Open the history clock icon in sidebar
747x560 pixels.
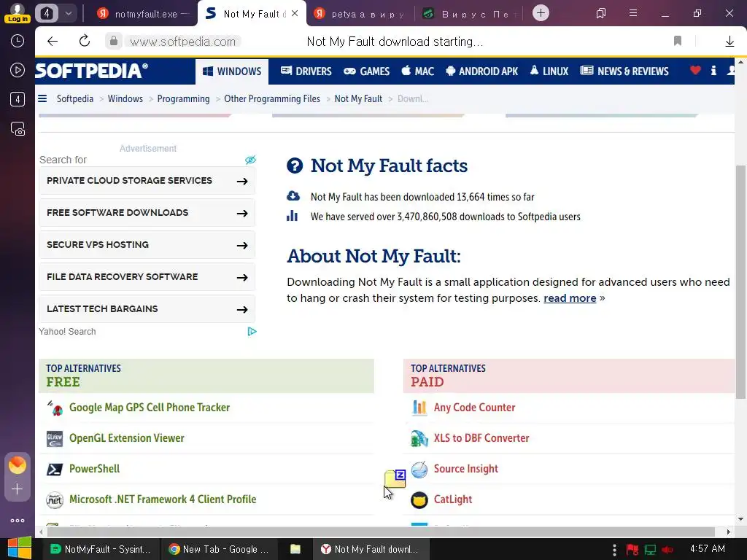18,41
